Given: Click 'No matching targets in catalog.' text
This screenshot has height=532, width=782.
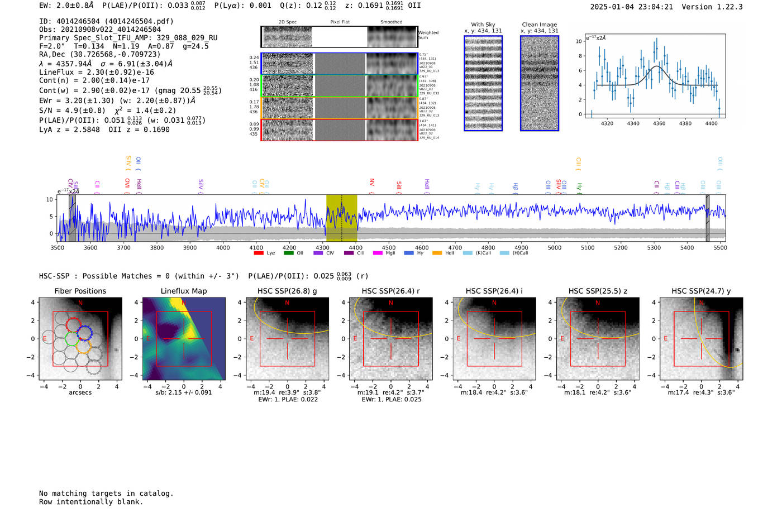Looking at the screenshot, I should [x=106, y=493].
